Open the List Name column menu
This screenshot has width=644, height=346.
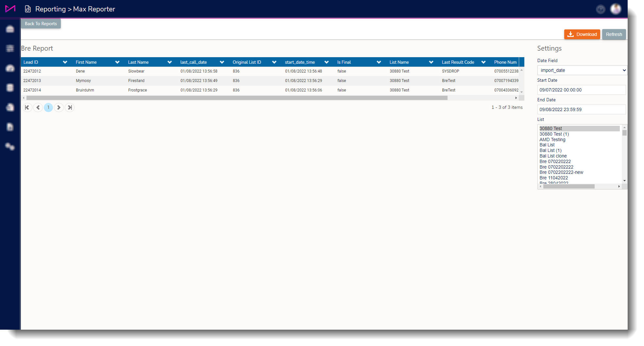point(431,62)
